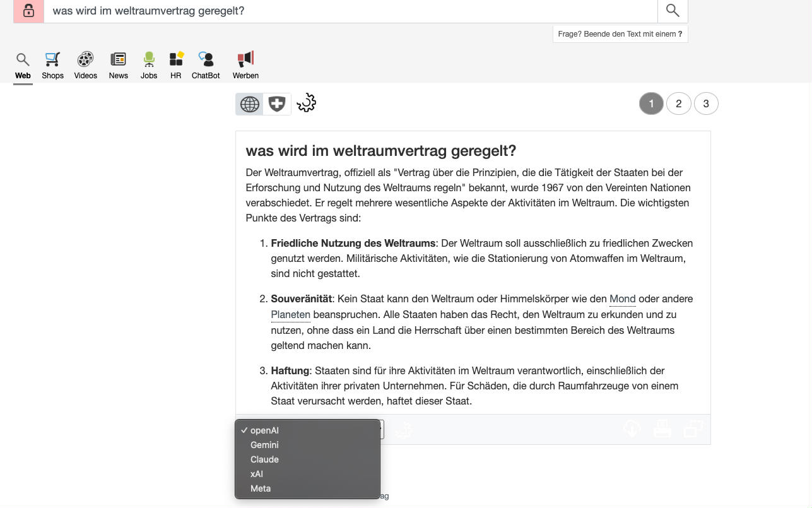Open the HR tab
Viewport: 812px width, 508px height.
point(176,66)
